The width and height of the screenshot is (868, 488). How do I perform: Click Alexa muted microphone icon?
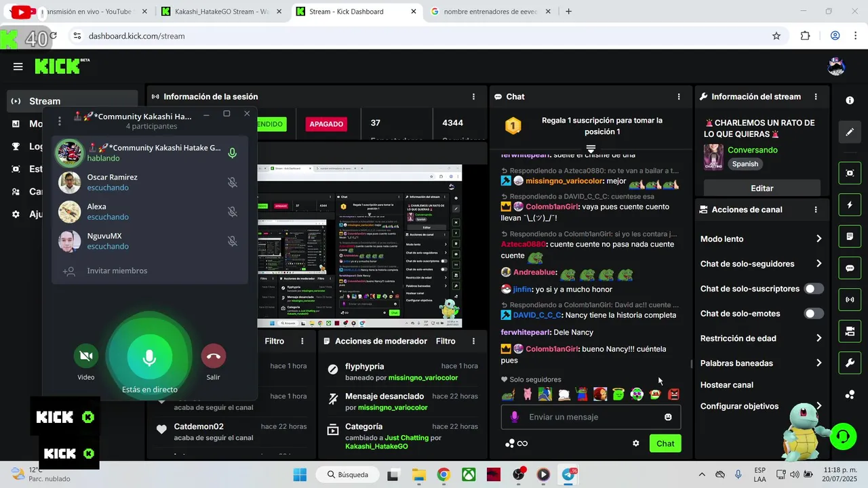[232, 211]
